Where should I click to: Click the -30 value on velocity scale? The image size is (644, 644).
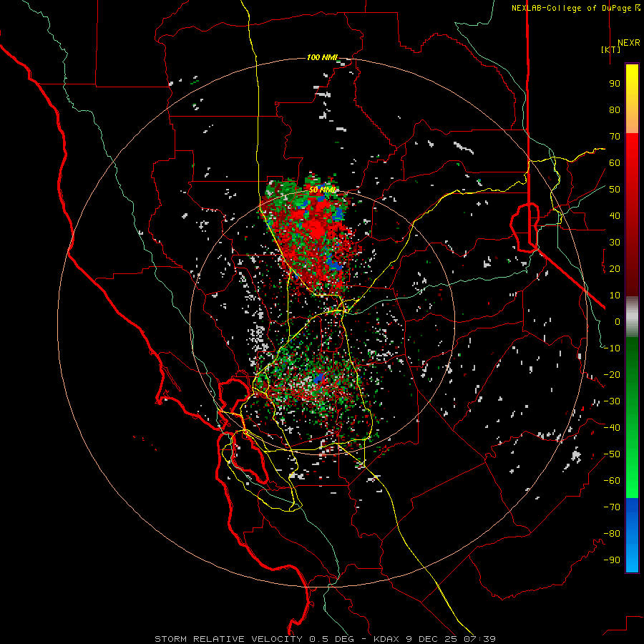coord(612,401)
